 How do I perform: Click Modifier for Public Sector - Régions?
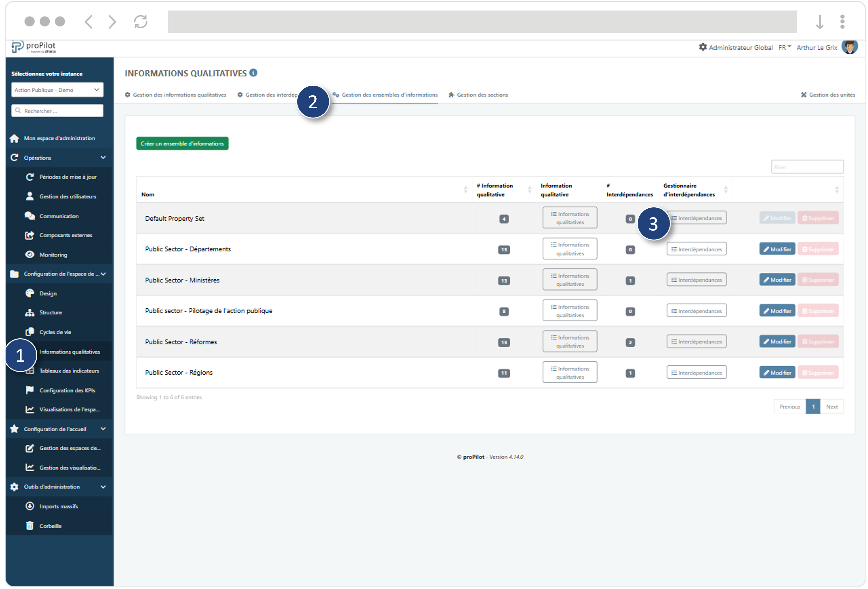tap(777, 372)
